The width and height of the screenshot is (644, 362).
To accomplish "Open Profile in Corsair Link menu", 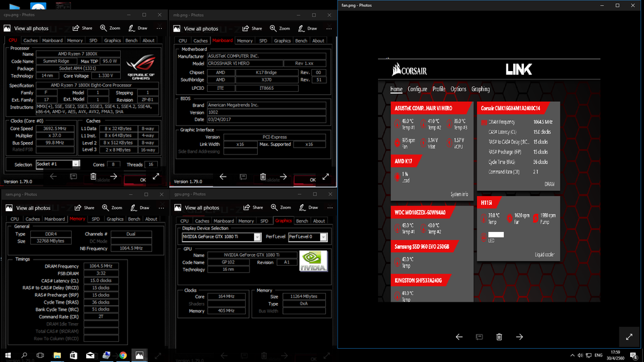I will pos(438,89).
